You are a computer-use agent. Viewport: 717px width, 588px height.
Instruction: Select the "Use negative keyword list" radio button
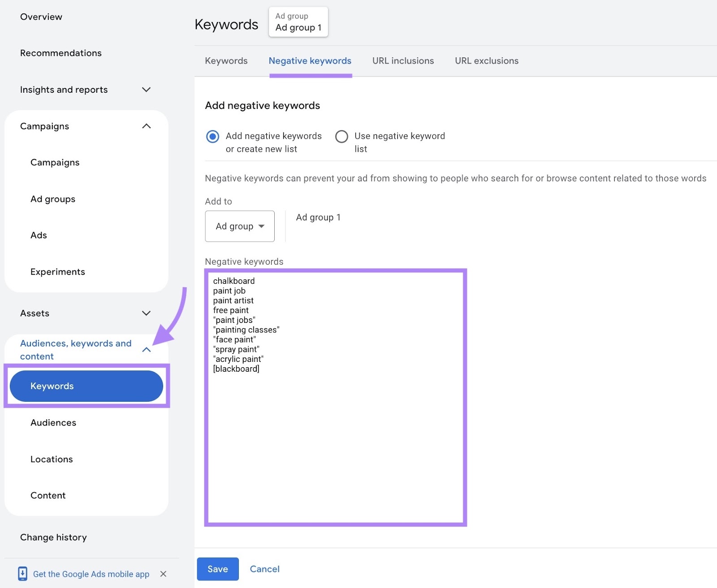coord(342,137)
